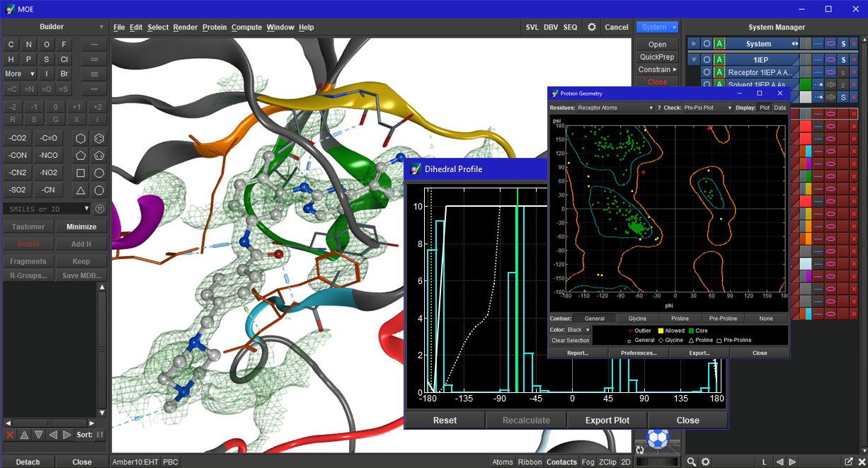The width and height of the screenshot is (868, 468).
Task: Open Residues Receptor Atoms dropdown
Action: click(615, 108)
